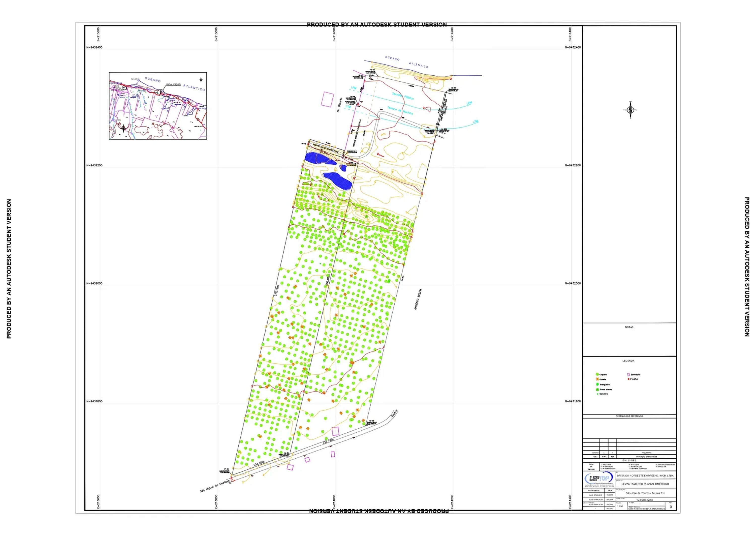Screen dimensions: 756x535
Task: Click the location inset map thumbnail
Action: point(158,106)
